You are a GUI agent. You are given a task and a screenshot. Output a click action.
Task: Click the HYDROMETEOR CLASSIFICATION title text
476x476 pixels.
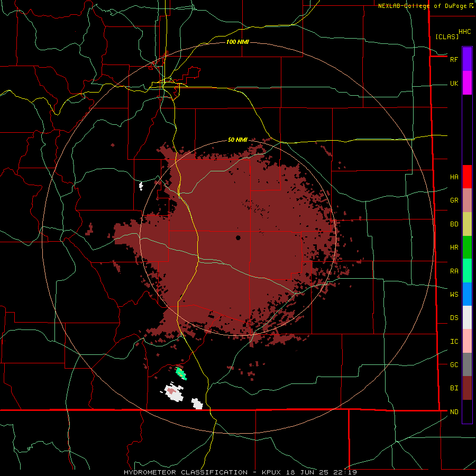coord(186,472)
